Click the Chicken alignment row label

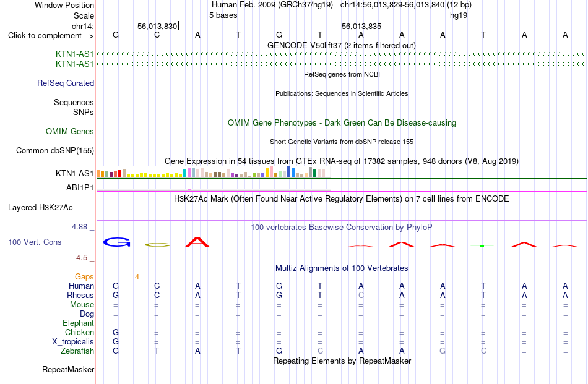pos(79,332)
